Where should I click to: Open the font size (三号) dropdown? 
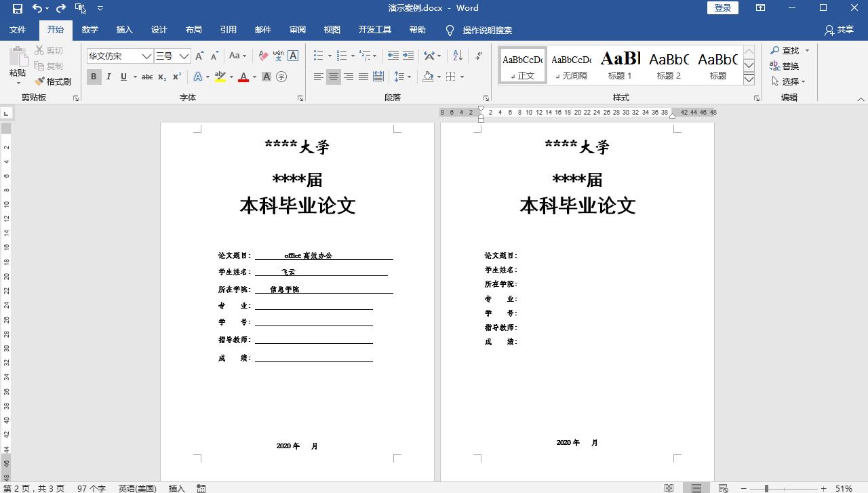(x=184, y=56)
